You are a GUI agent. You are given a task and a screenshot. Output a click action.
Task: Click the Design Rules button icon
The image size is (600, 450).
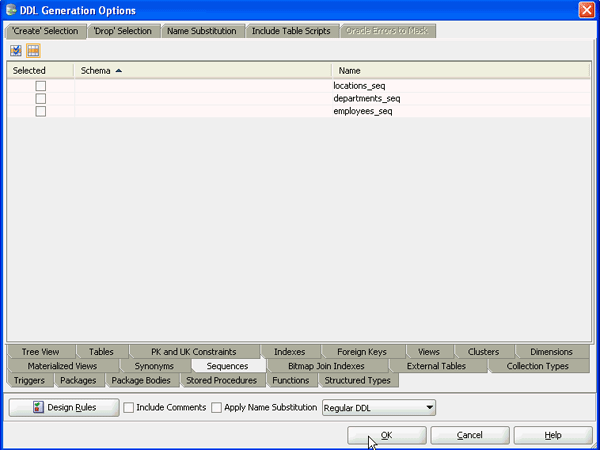tap(38, 407)
